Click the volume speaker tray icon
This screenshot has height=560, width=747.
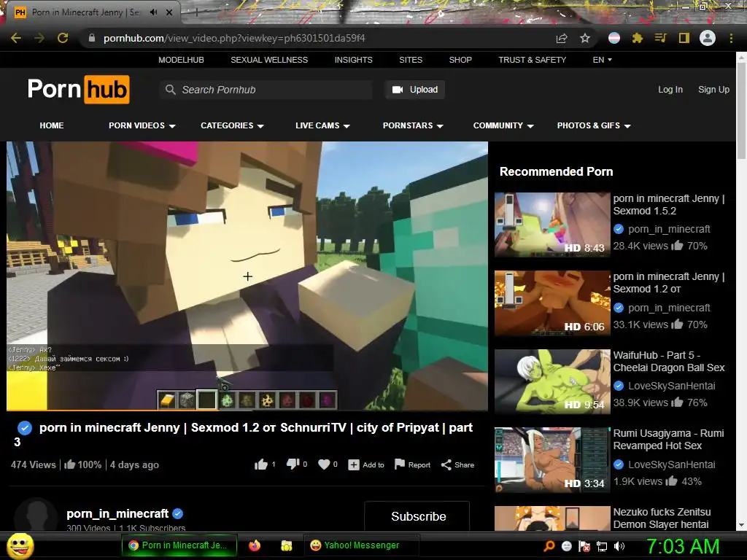click(619, 546)
